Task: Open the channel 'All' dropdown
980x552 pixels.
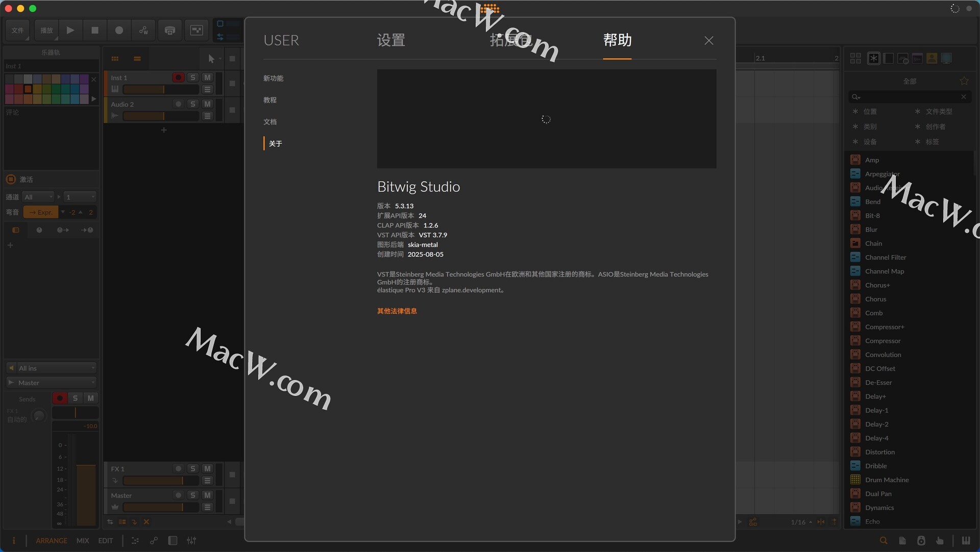Action: (x=38, y=197)
